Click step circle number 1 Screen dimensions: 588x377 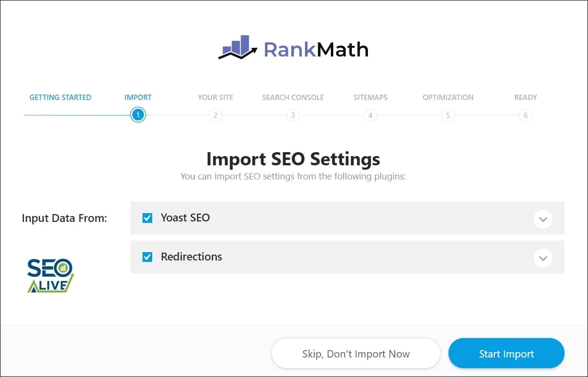138,116
